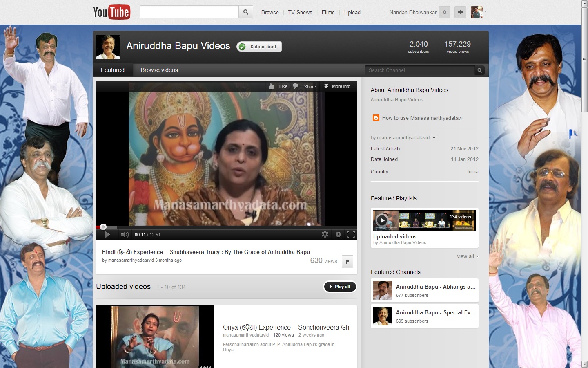Click the browser scrollbar up arrow

584,3
